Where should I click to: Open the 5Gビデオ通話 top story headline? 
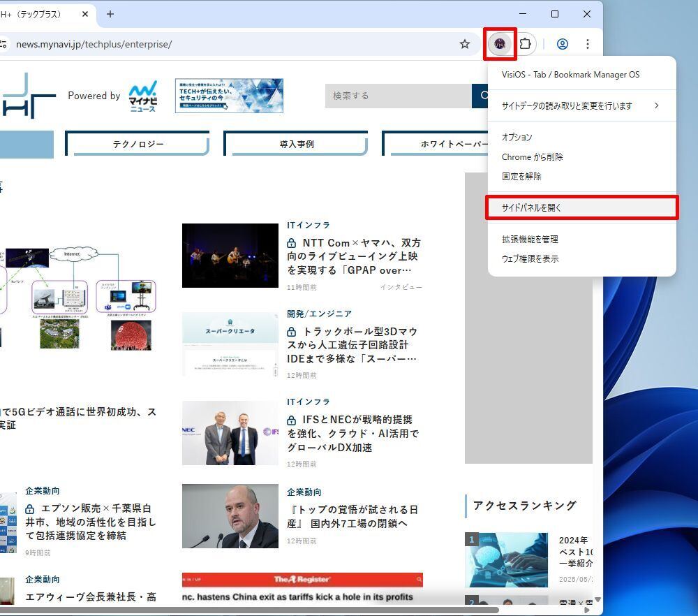click(78, 418)
